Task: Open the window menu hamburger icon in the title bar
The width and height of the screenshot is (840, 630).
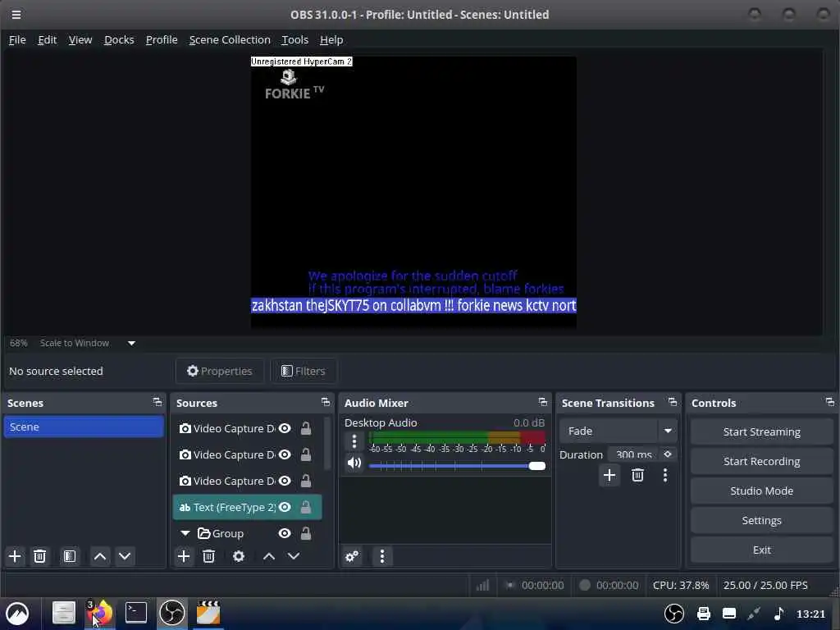Action: point(16,15)
